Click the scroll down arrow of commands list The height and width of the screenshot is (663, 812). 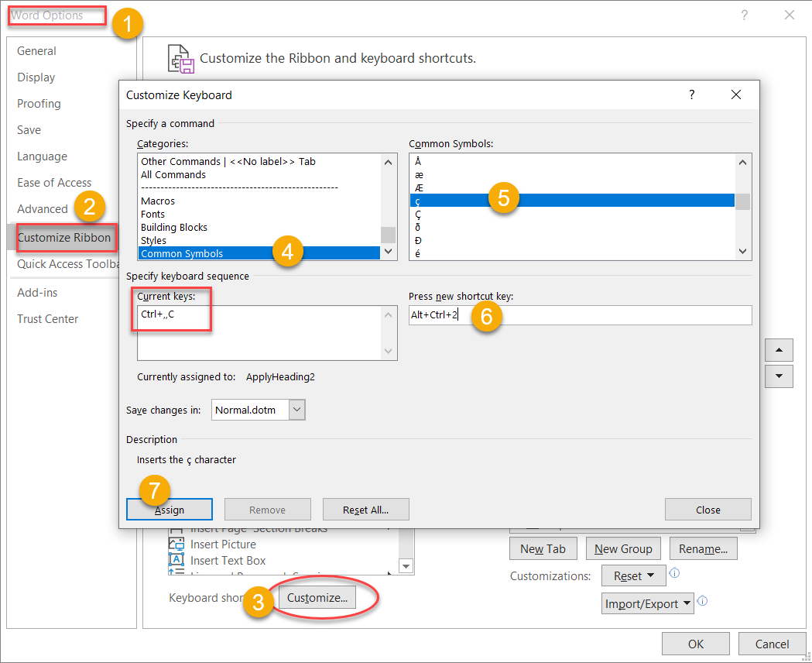[x=406, y=567]
